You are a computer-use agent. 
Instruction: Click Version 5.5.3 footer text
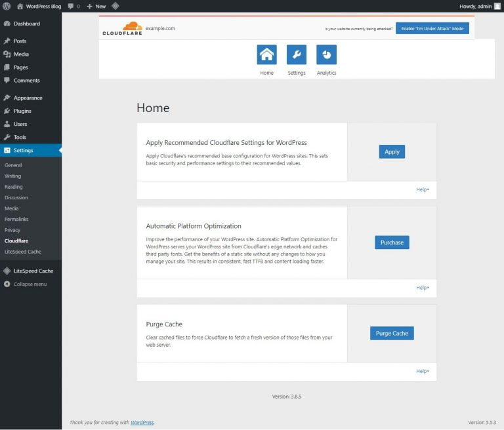[x=482, y=422]
